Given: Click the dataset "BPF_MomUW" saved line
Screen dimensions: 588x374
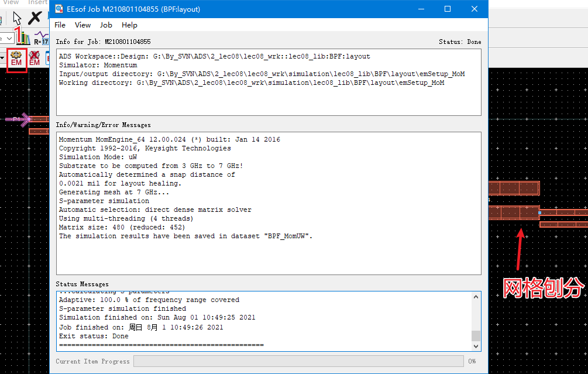Looking at the screenshot, I should click(x=185, y=236).
